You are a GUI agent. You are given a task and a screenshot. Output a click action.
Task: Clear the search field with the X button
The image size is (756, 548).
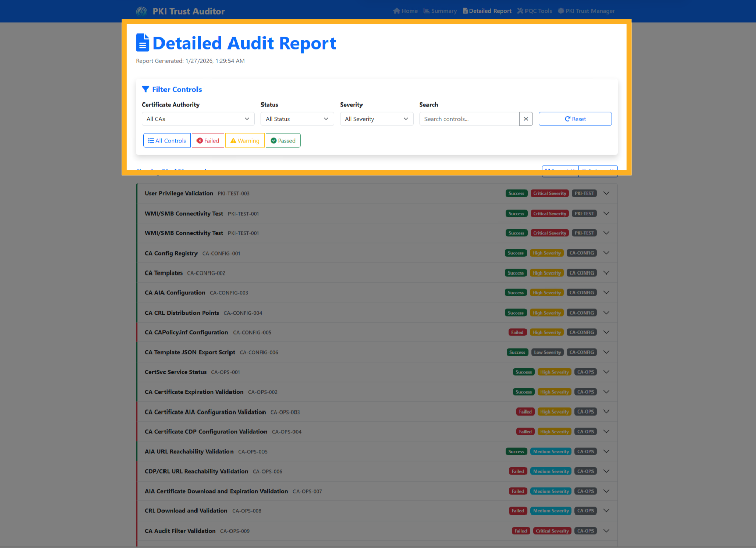(526, 119)
